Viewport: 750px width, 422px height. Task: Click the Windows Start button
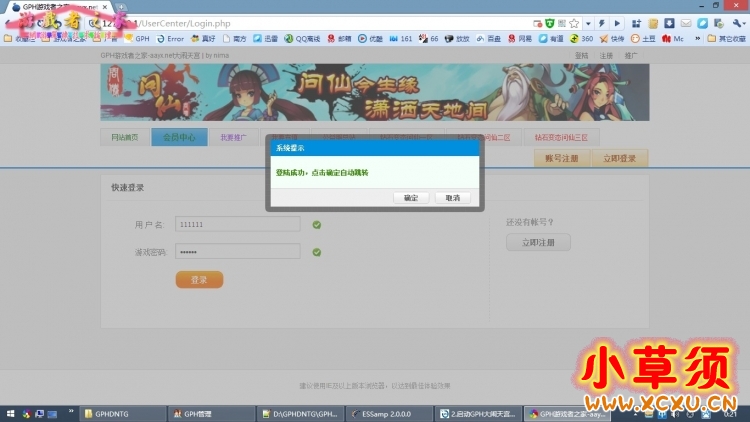pos(10,413)
